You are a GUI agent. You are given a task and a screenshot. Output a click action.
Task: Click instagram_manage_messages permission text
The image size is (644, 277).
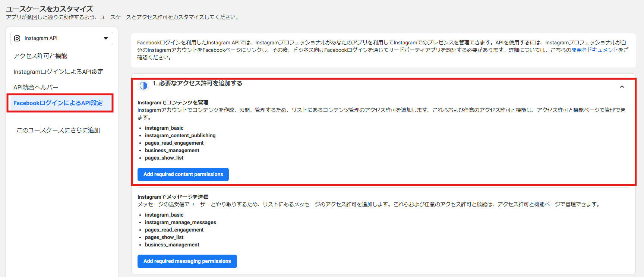click(x=181, y=222)
